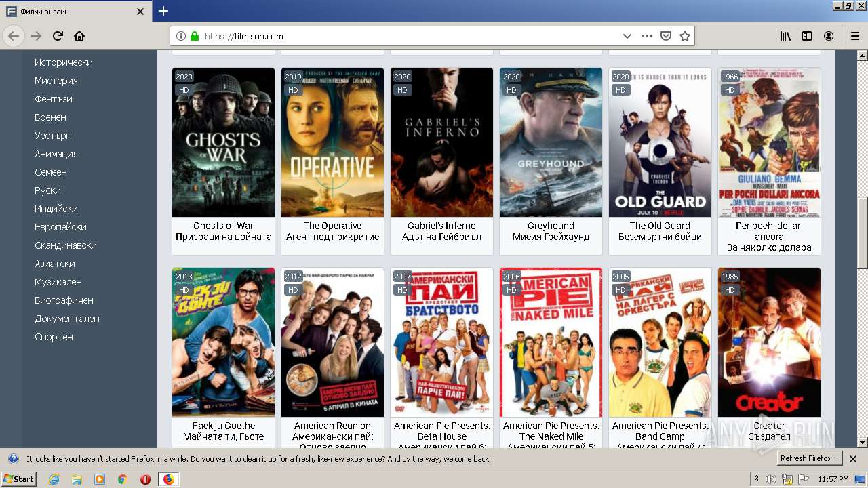Go back to the previous page
This screenshot has width=868, height=488.
[14, 36]
